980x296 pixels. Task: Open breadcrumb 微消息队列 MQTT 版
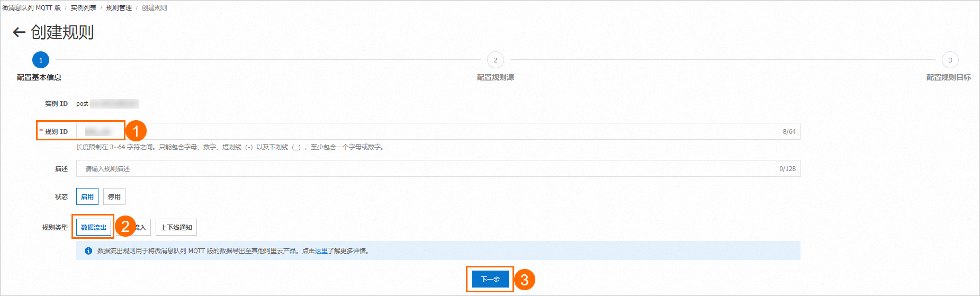pos(32,8)
